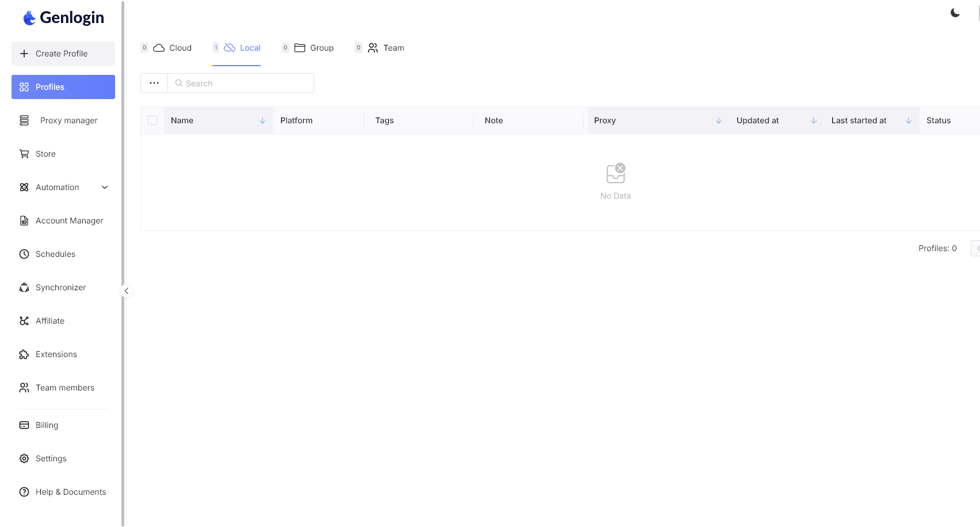Select the Local tab
Viewport: 980px width, 527px height.
pos(237,48)
